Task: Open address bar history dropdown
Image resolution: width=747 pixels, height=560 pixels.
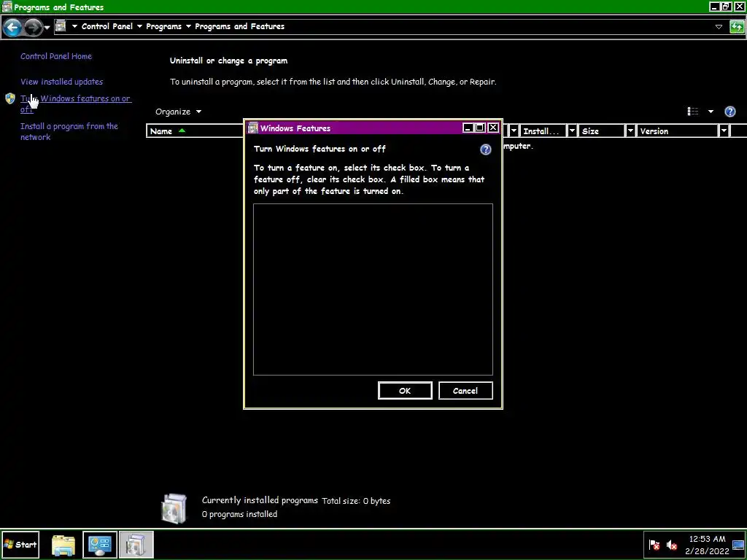Action: click(x=719, y=27)
